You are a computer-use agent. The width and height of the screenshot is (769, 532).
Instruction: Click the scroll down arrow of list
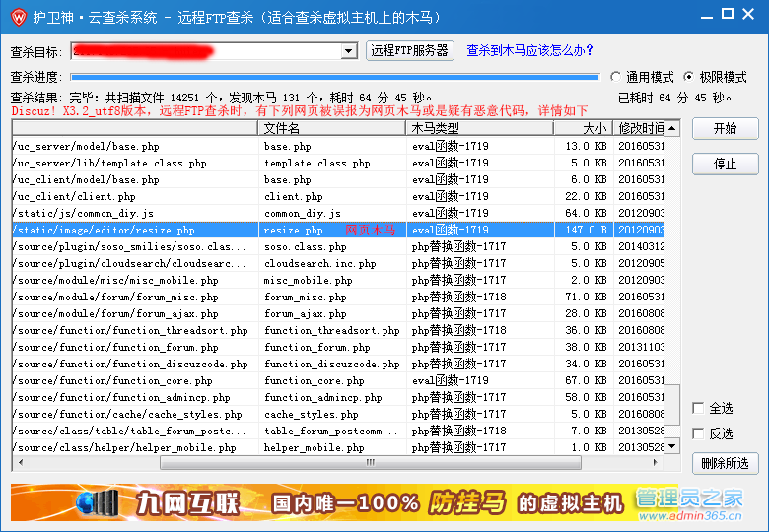672,446
